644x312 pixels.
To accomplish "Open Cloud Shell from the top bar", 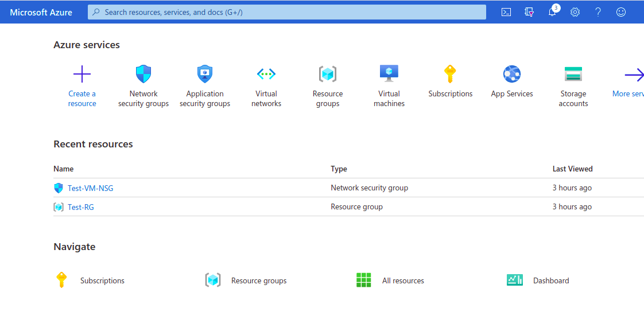I will (x=506, y=12).
